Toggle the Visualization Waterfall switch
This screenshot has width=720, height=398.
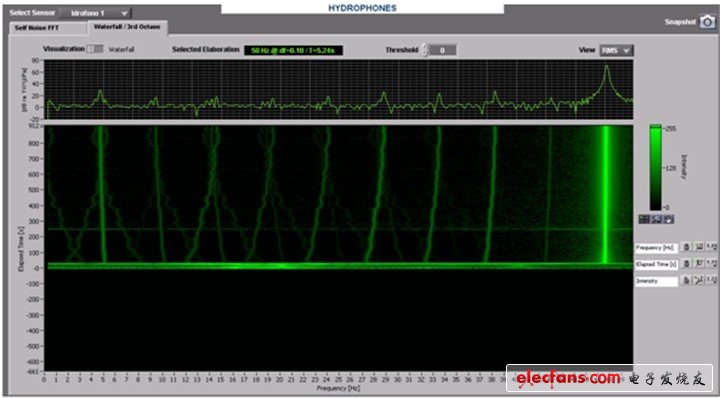coord(96,49)
